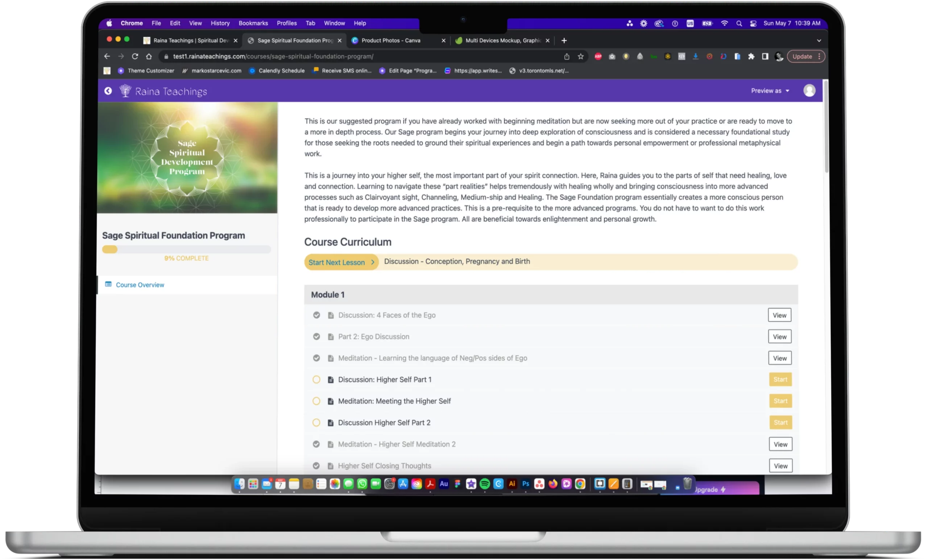The image size is (928, 560).
Task: Bookmark page with the star icon
Action: pos(580,57)
